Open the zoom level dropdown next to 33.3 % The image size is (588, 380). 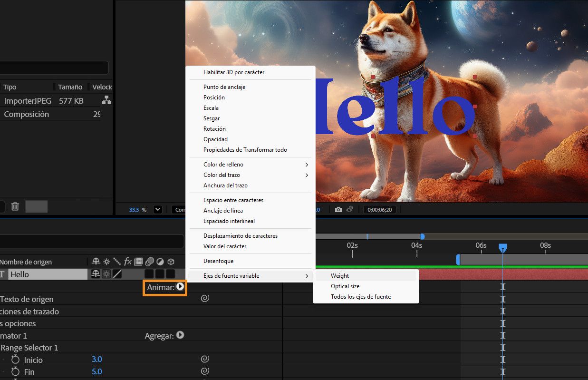tap(158, 209)
